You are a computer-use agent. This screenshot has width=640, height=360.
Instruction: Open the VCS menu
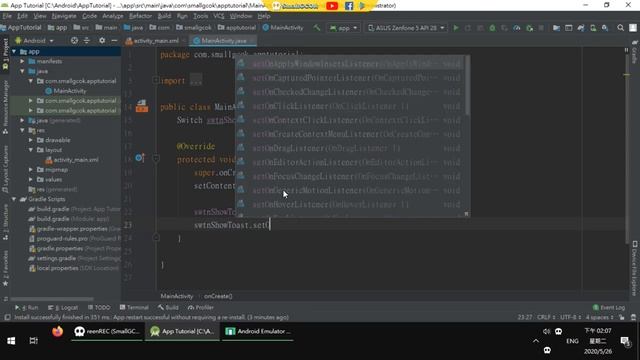(x=219, y=16)
